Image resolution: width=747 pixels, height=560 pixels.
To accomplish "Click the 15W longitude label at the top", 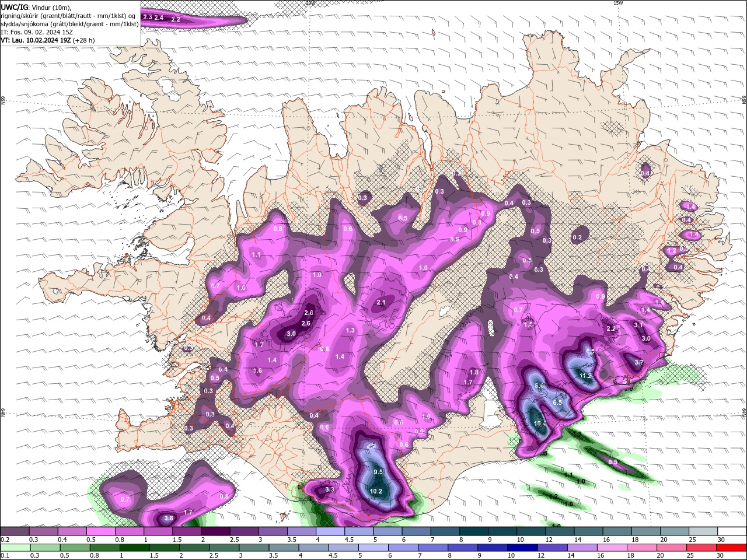I will coord(618,3).
